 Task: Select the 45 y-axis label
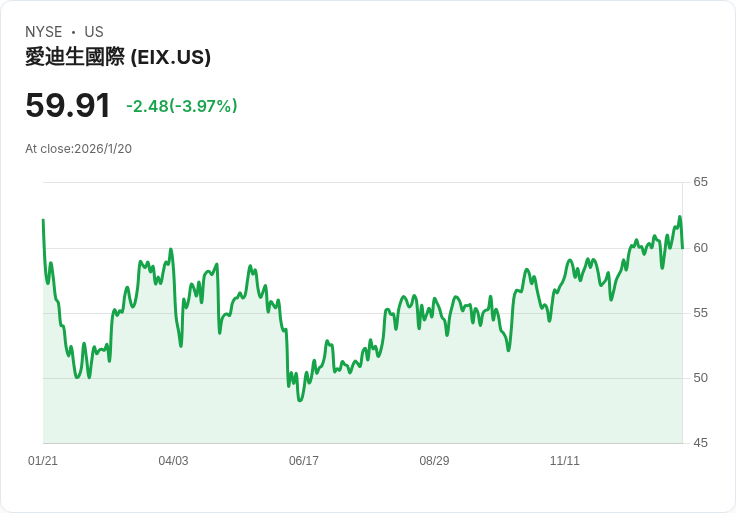coord(701,443)
